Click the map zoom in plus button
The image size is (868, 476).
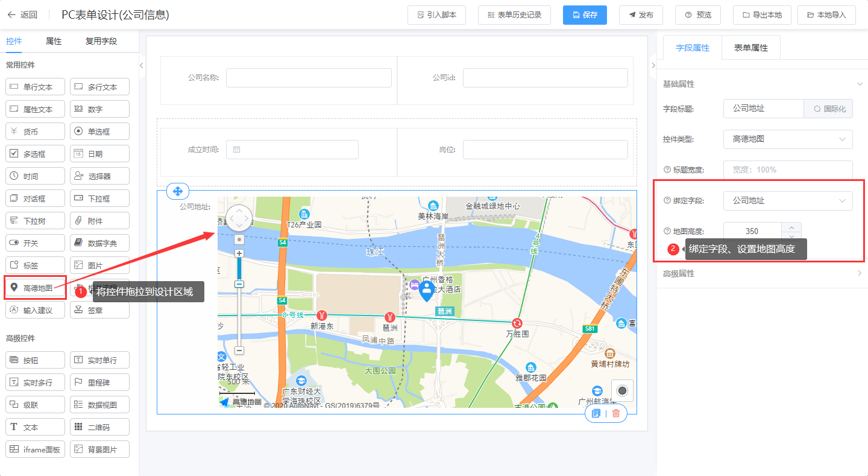[239, 253]
